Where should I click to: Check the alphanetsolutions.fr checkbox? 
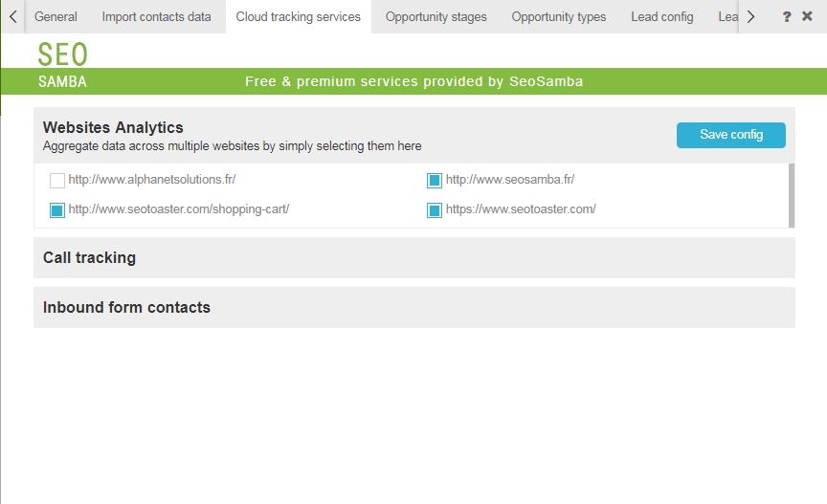57,181
